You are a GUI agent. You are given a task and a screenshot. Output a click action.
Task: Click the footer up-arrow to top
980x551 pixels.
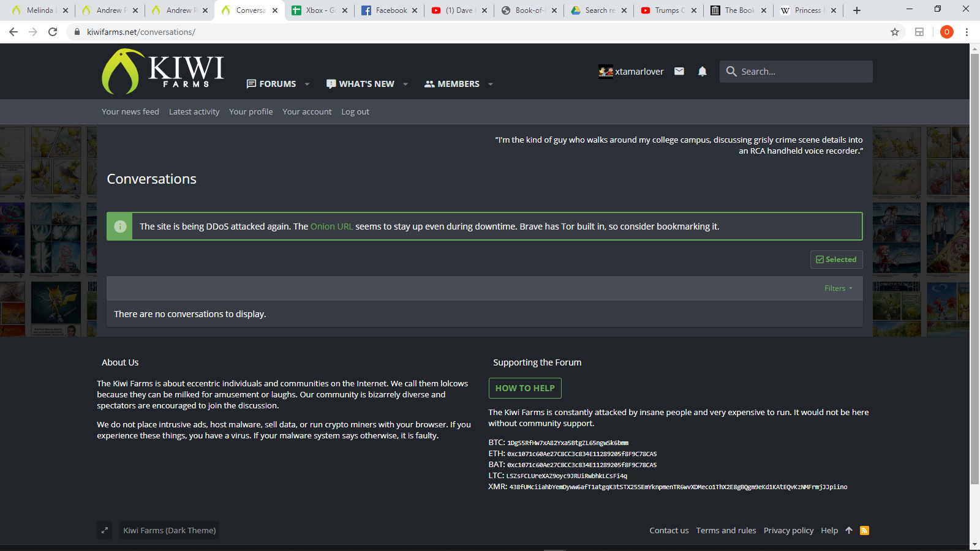tap(849, 530)
